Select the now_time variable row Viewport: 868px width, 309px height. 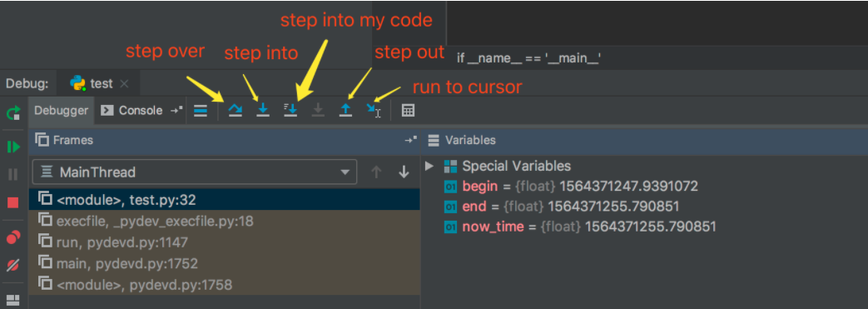pyautogui.click(x=580, y=227)
